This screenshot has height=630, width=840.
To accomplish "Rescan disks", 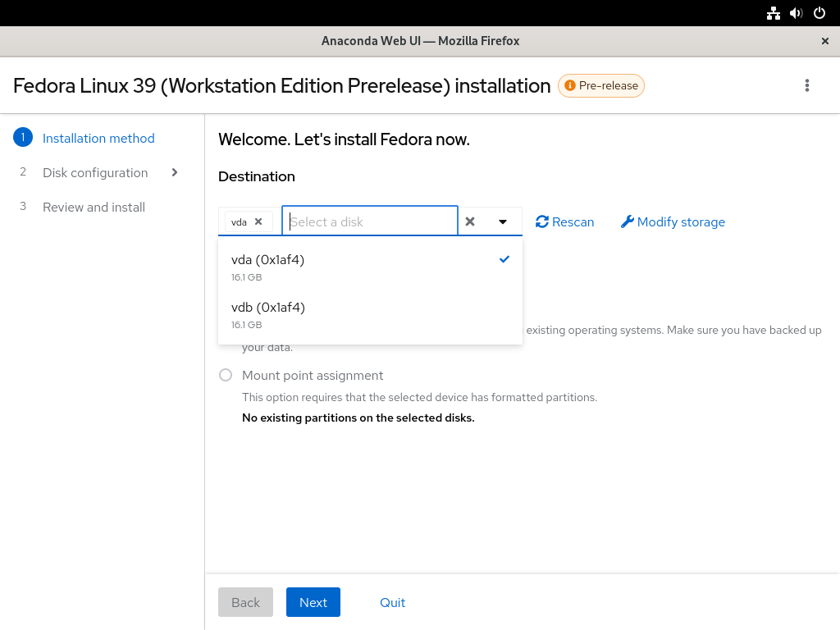I will pyautogui.click(x=564, y=221).
